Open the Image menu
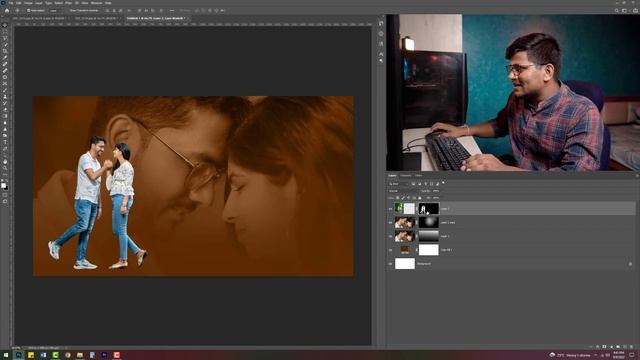This screenshot has height=360, width=640. [28, 3]
